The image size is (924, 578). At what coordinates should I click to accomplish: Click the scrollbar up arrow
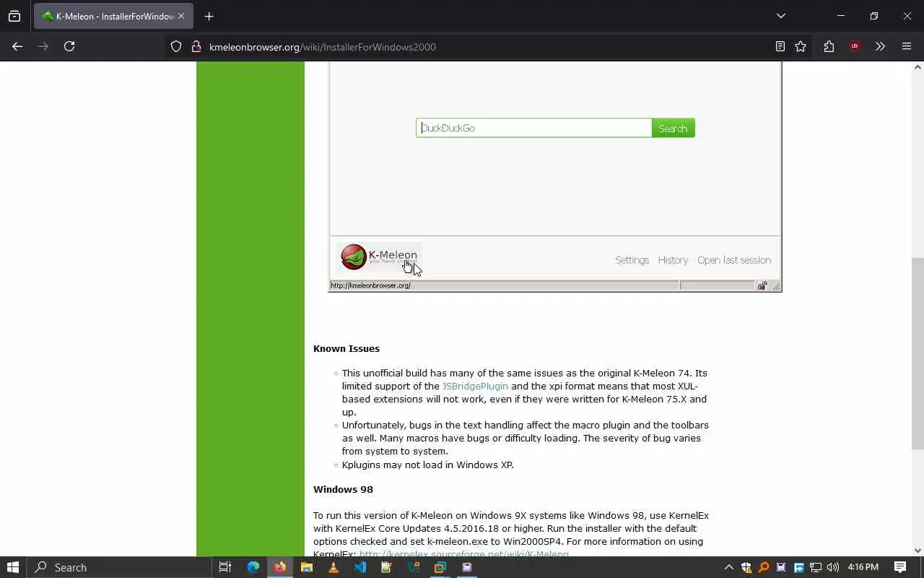[x=918, y=67]
